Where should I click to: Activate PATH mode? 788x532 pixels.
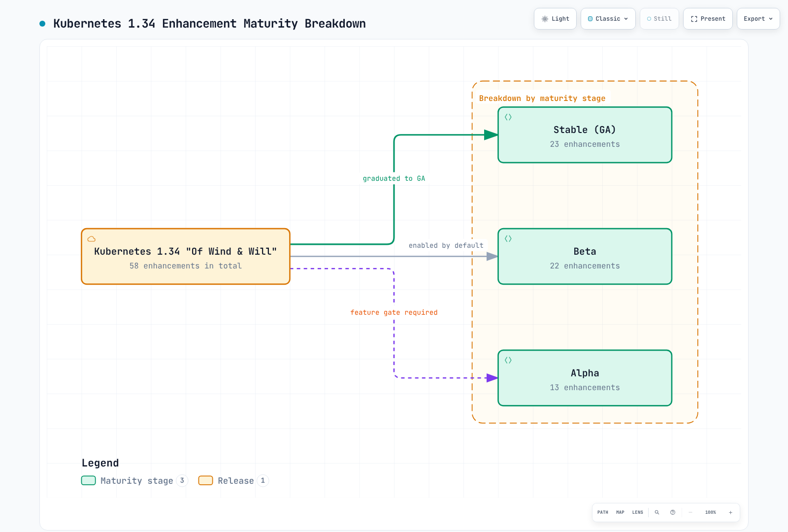point(603,512)
